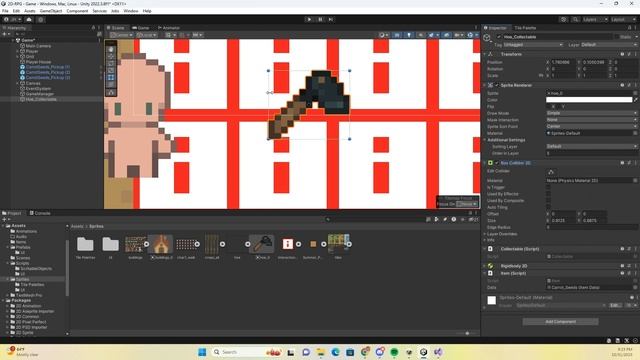Open the Sorting Layer dropdown
This screenshot has height=360, width=640.
click(x=591, y=146)
